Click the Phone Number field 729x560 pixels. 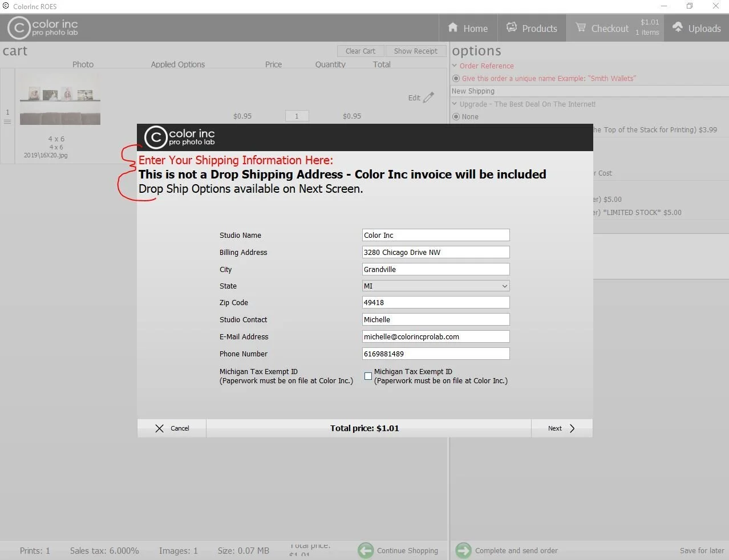(436, 354)
